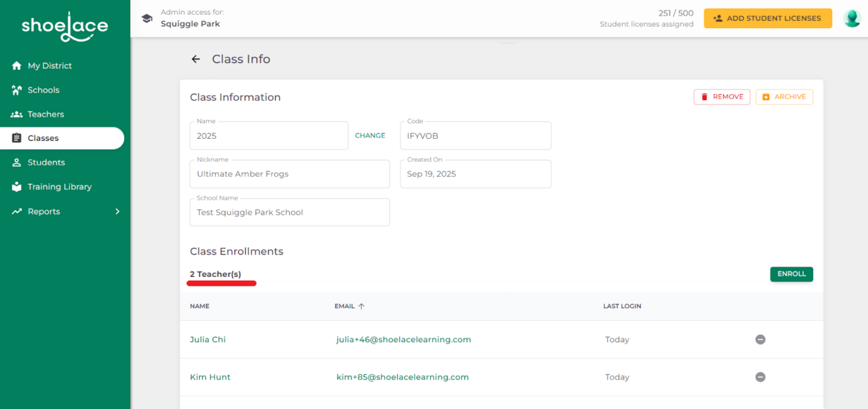
Task: Go to the Schools section
Action: [43, 90]
